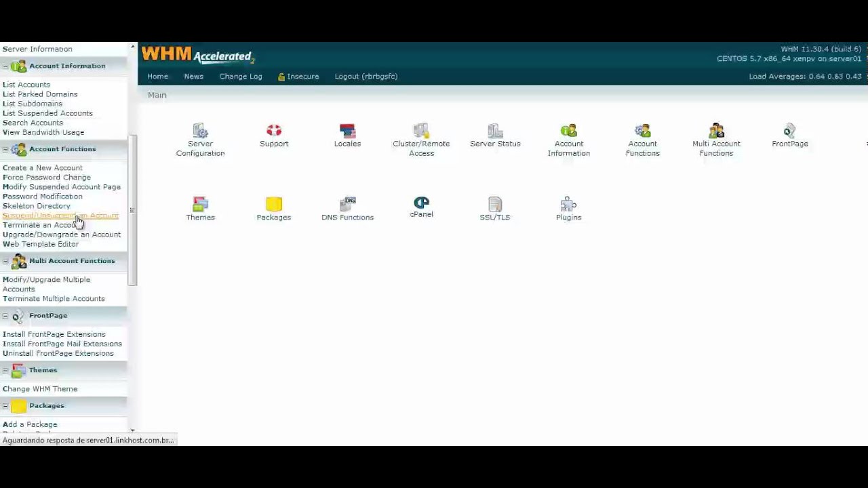Open Search Accounts link
Screen dimensions: 868x488
[x=33, y=123]
